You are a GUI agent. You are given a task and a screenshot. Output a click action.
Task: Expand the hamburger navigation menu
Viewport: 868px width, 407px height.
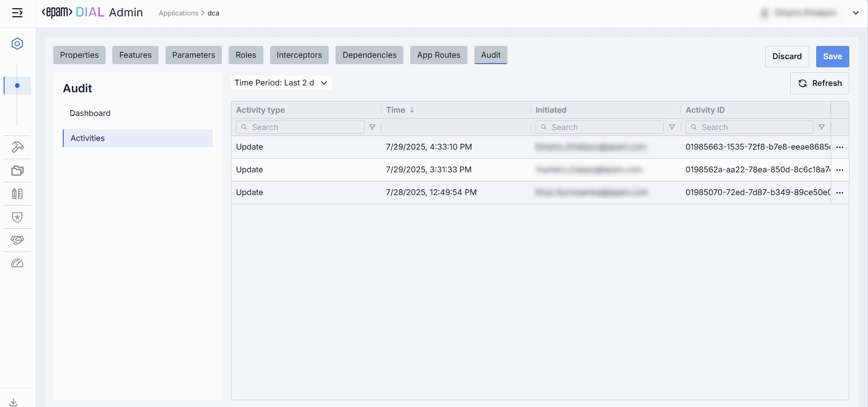(17, 13)
